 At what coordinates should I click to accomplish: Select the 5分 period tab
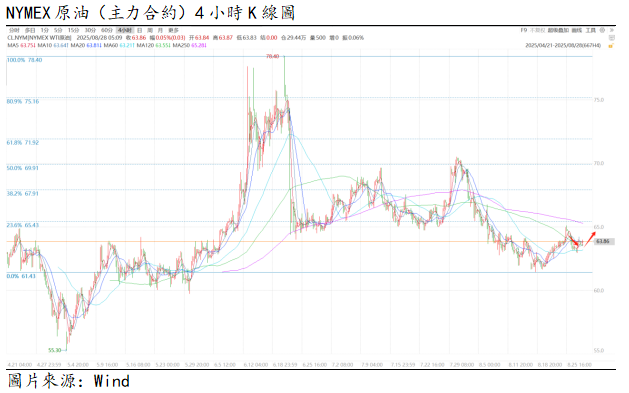click(58, 30)
